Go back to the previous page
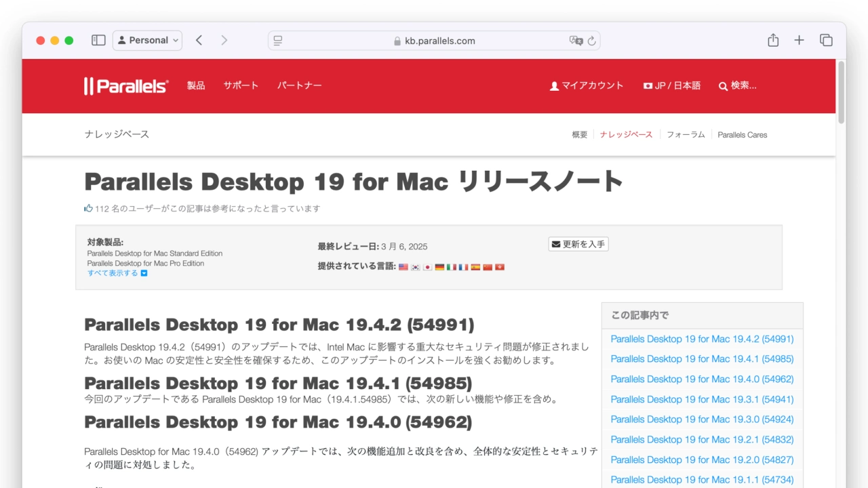 pyautogui.click(x=199, y=41)
